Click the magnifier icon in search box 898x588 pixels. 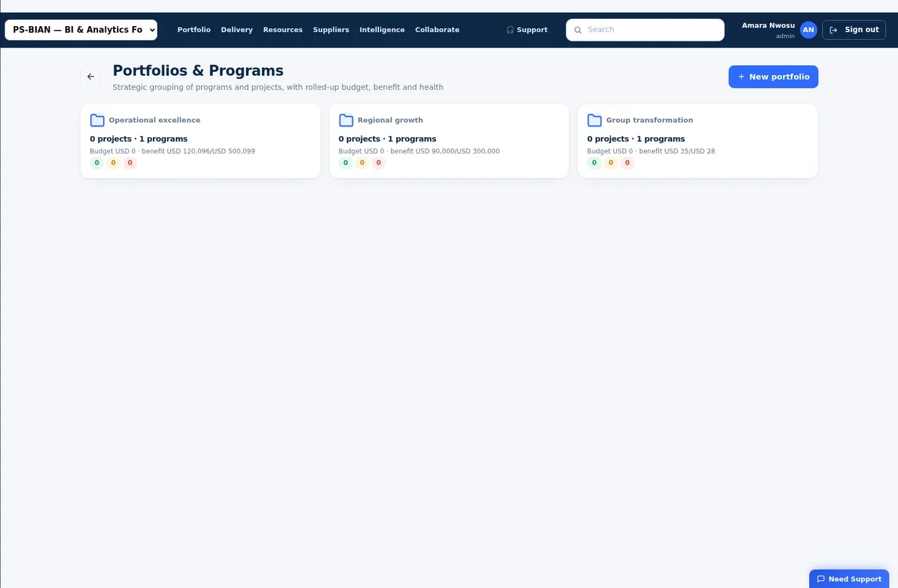(578, 30)
